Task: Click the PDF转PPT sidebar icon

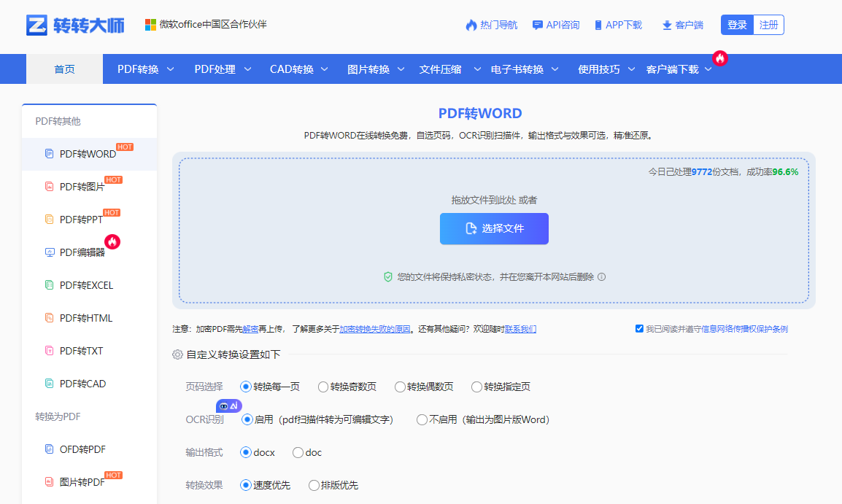Action: pyautogui.click(x=50, y=220)
